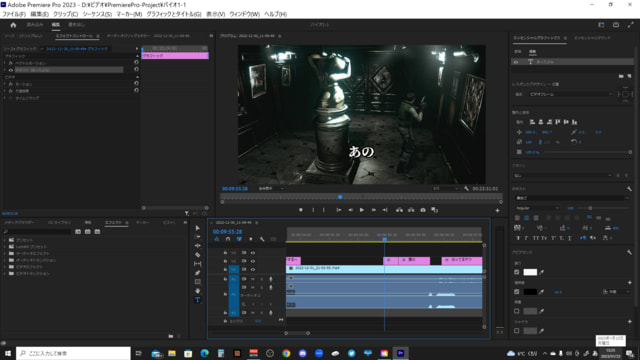Add a marker in Program monitor

pyautogui.click(x=301, y=210)
